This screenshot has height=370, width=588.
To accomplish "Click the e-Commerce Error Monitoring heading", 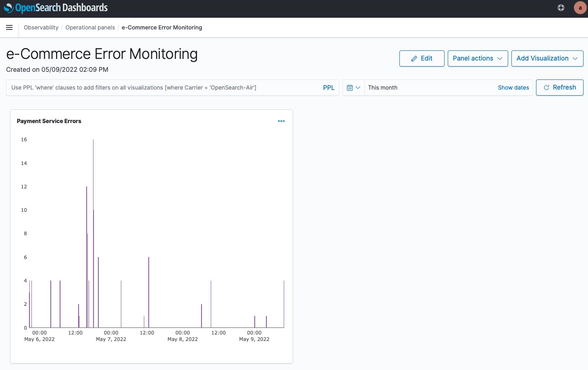I will click(x=102, y=54).
